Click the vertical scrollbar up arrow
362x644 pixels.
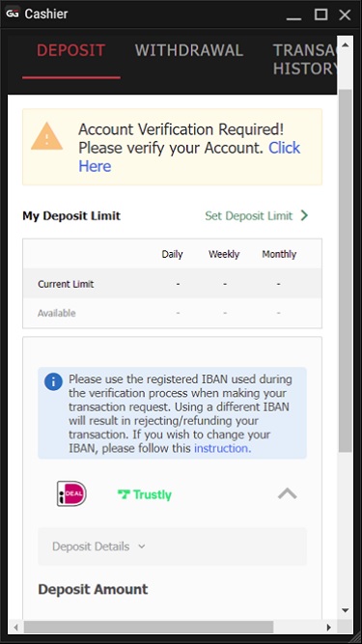point(345,44)
